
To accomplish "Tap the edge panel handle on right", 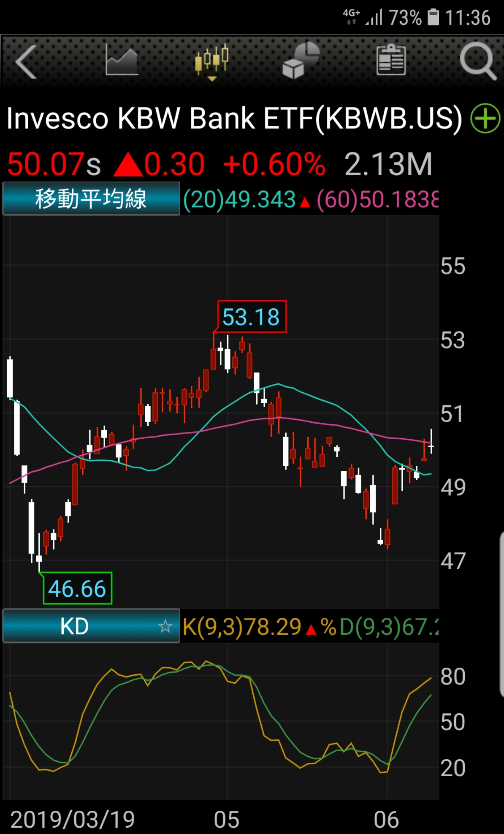I will click(x=501, y=614).
